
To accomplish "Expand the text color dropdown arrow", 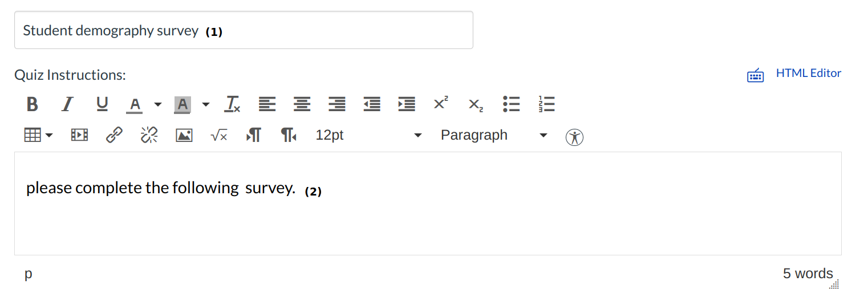I will click(x=158, y=104).
